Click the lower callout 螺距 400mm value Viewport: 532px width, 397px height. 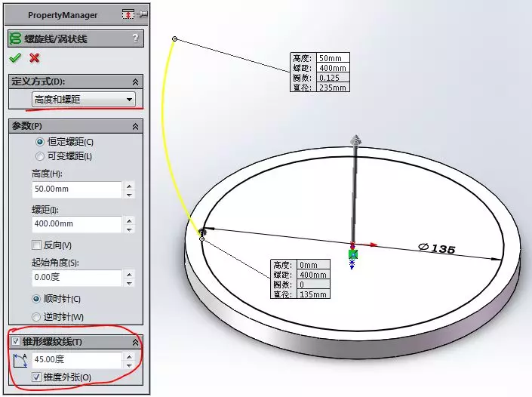(313, 275)
